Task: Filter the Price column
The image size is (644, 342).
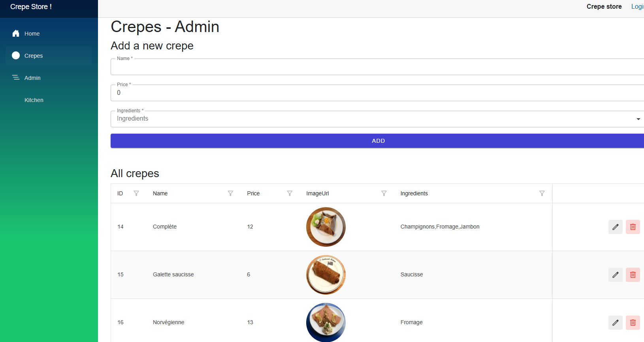Action: (x=290, y=193)
